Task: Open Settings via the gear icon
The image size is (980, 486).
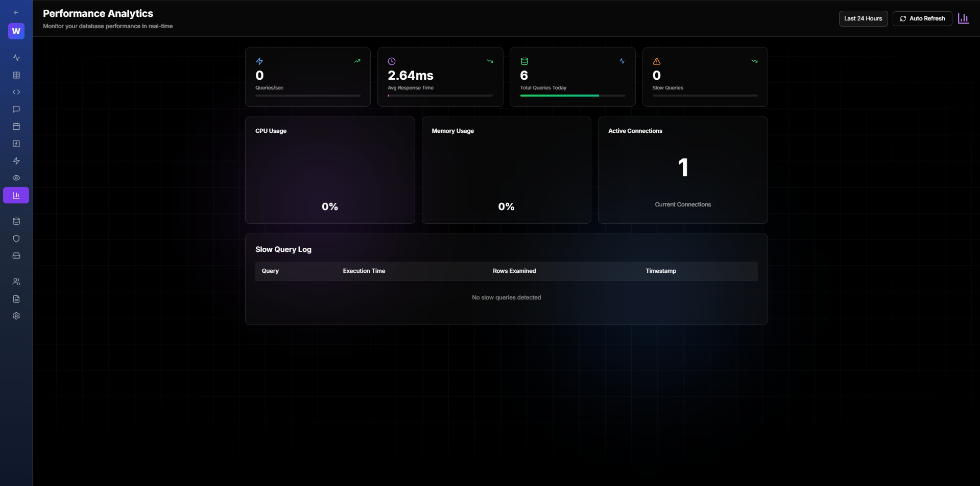Action: [16, 316]
